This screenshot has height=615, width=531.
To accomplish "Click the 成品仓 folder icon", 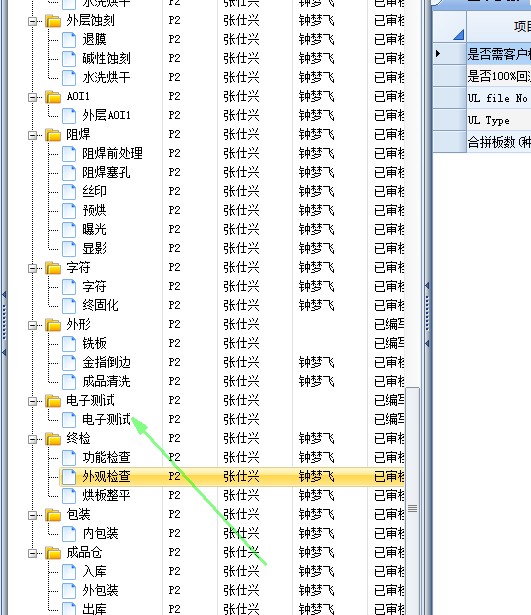I will click(53, 553).
